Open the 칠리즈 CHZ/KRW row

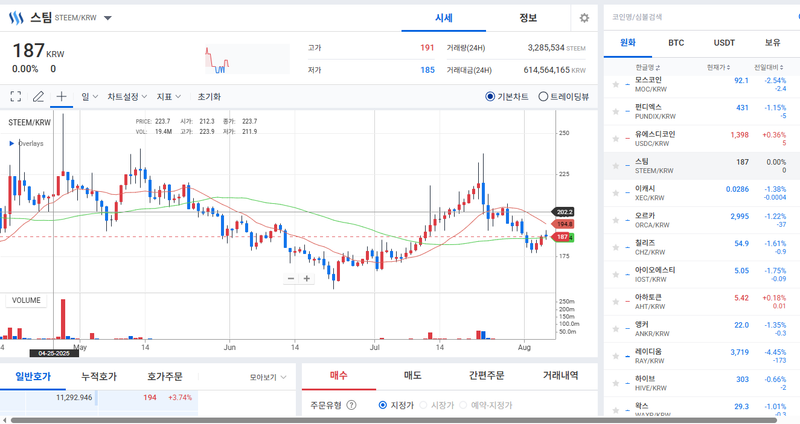pyautogui.click(x=702, y=247)
